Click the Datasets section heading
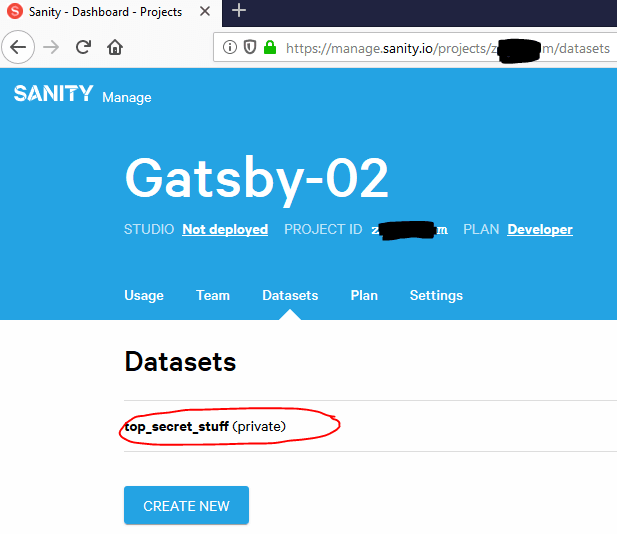This screenshot has height=534, width=617. tap(180, 362)
